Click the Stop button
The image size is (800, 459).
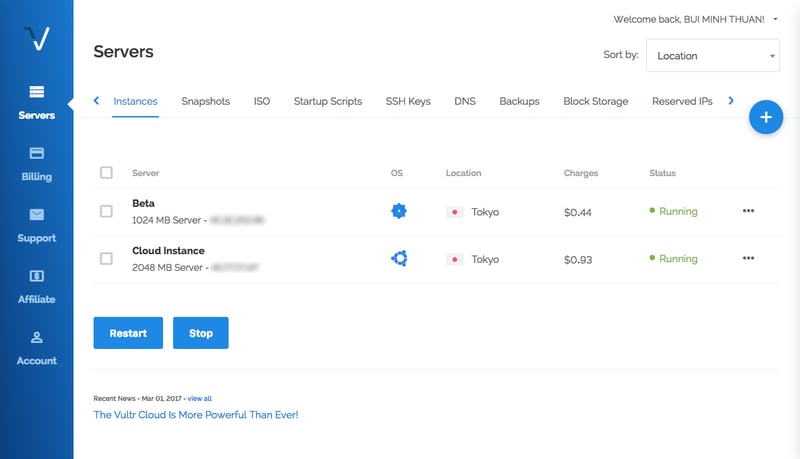[x=200, y=333]
